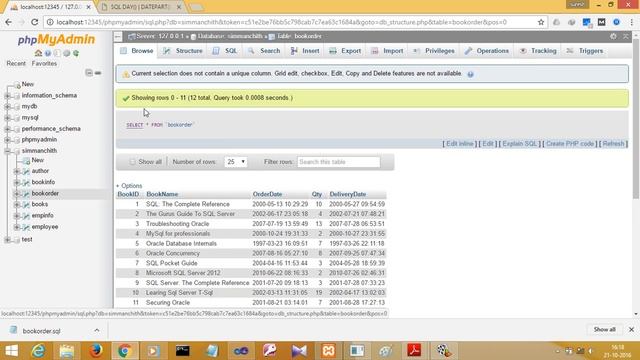The width and height of the screenshot is (640, 360).
Task: Click the Windows Start button
Action: pos(11,351)
